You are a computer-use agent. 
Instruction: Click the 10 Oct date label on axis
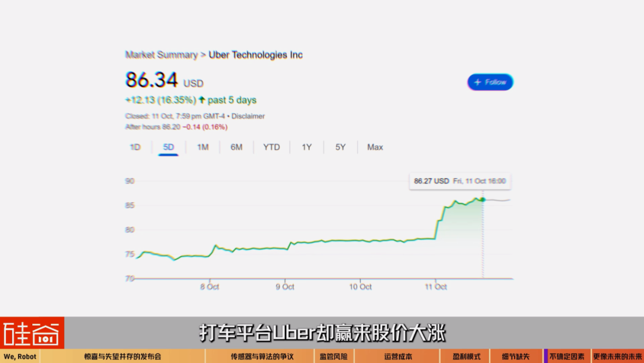(x=360, y=287)
